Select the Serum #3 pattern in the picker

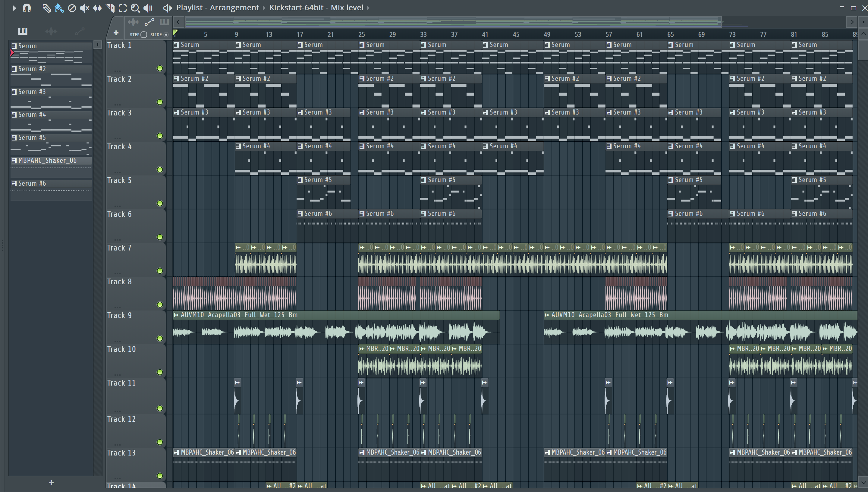(51, 99)
